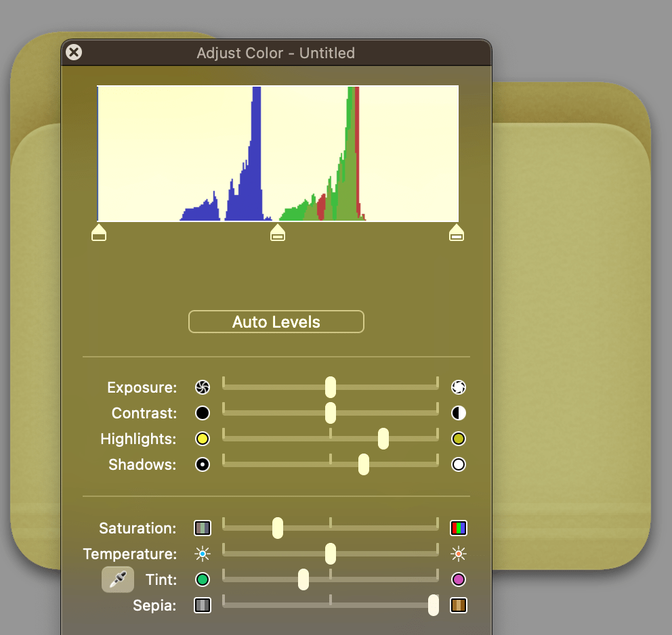Click the Contrast label

point(144,413)
